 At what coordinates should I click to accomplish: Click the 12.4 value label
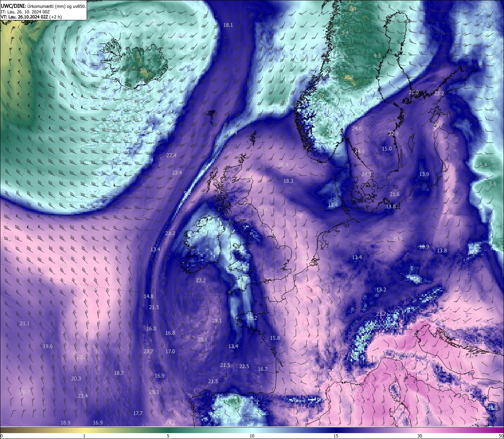coord(333,205)
